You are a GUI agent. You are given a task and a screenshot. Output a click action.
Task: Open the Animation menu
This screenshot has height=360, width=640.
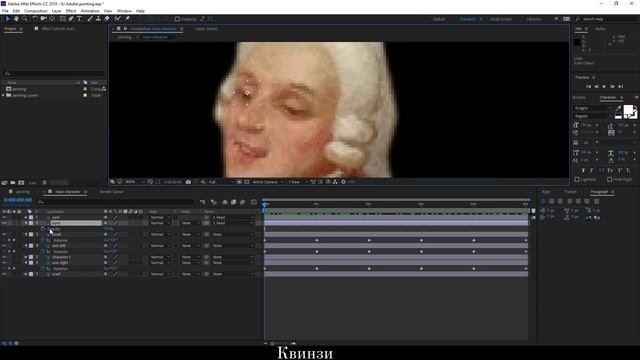[89, 11]
